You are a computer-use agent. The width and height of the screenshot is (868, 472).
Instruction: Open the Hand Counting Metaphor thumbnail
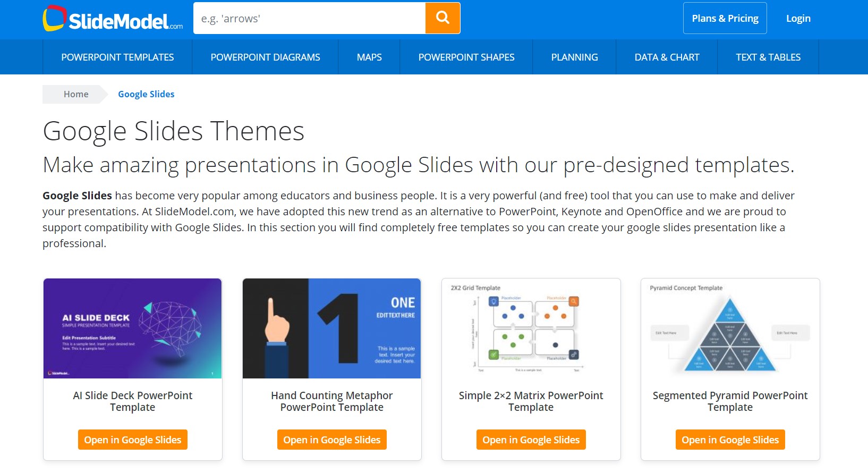click(332, 328)
